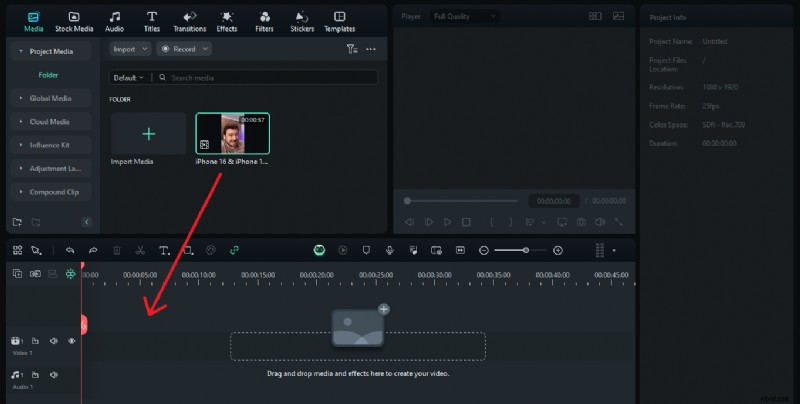This screenshot has height=404, width=800.
Task: Click the timeline zoom slider
Action: point(520,250)
